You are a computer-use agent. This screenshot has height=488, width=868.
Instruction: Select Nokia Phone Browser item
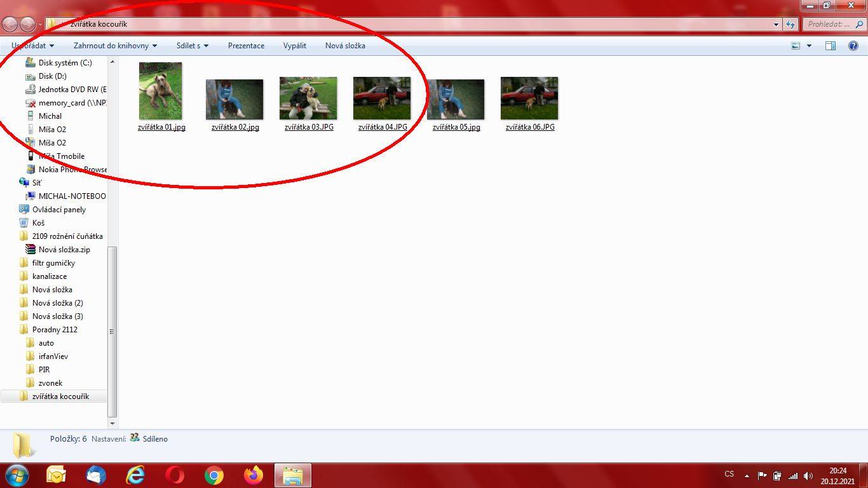[x=66, y=170]
